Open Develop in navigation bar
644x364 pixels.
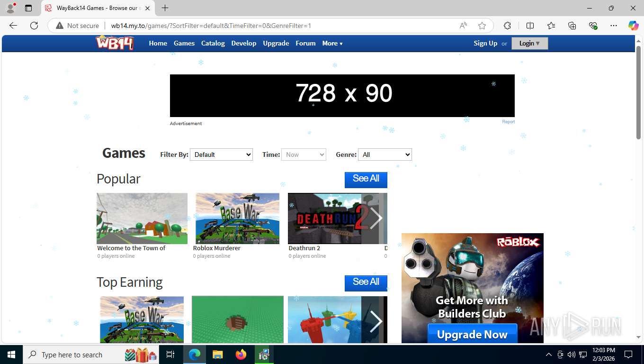tap(244, 43)
